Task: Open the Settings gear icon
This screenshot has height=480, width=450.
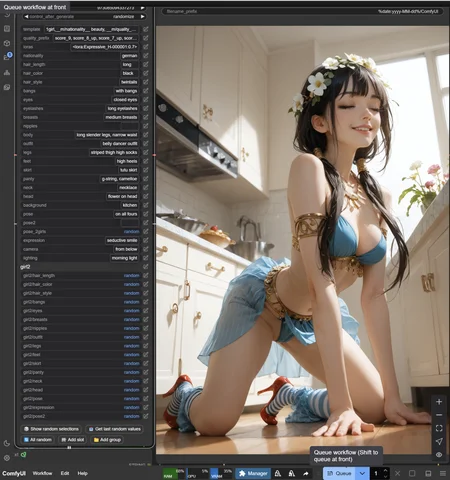Action: [7, 458]
